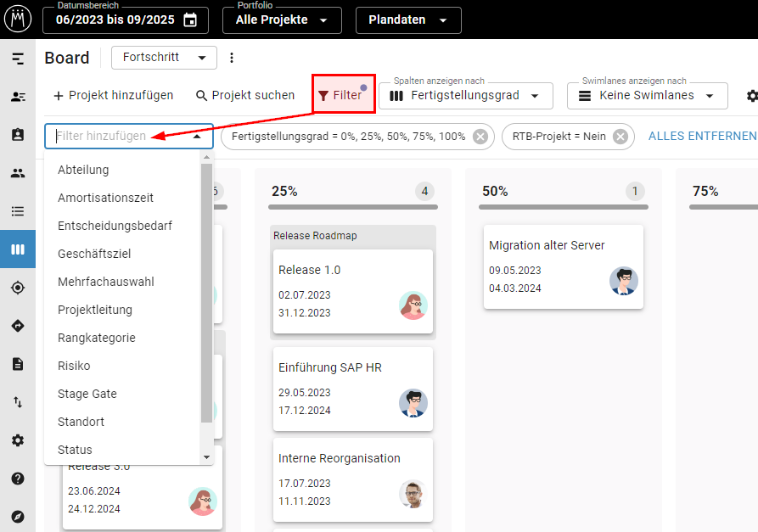
Task: Select Abteilung from the filter list
Action: click(x=122, y=170)
